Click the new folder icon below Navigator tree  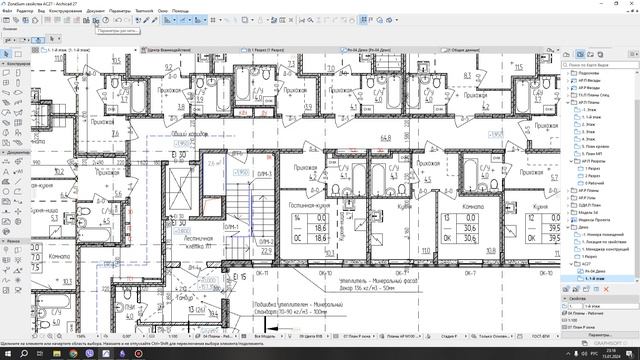click(x=586, y=289)
